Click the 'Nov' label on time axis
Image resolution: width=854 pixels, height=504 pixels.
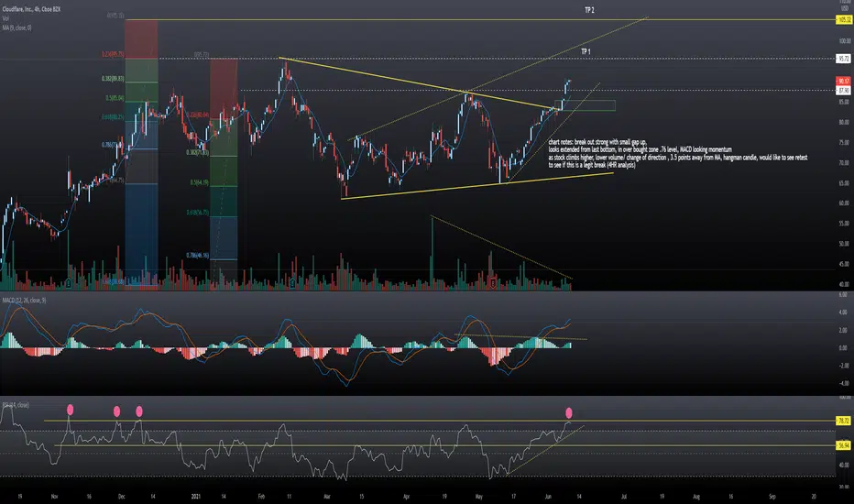(x=54, y=497)
